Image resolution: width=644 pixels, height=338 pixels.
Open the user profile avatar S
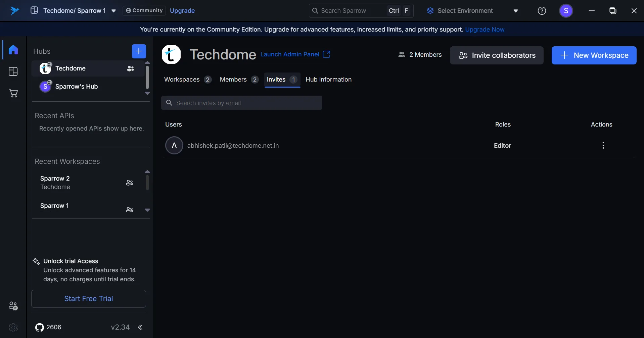coord(566,11)
